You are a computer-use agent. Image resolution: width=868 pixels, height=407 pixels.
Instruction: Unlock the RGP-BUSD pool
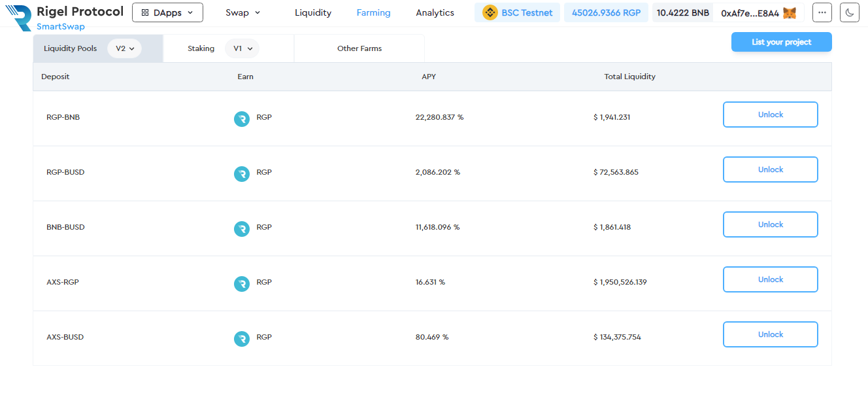tap(771, 169)
